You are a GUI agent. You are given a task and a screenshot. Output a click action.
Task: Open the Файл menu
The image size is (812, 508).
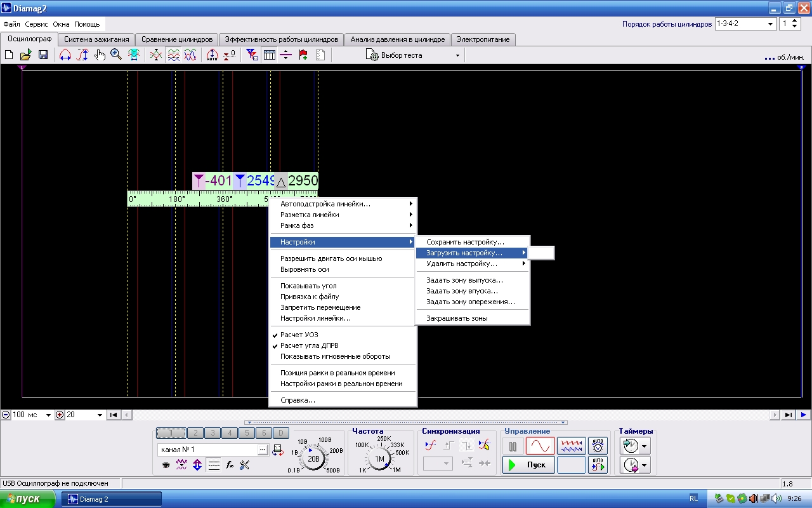tap(11, 24)
